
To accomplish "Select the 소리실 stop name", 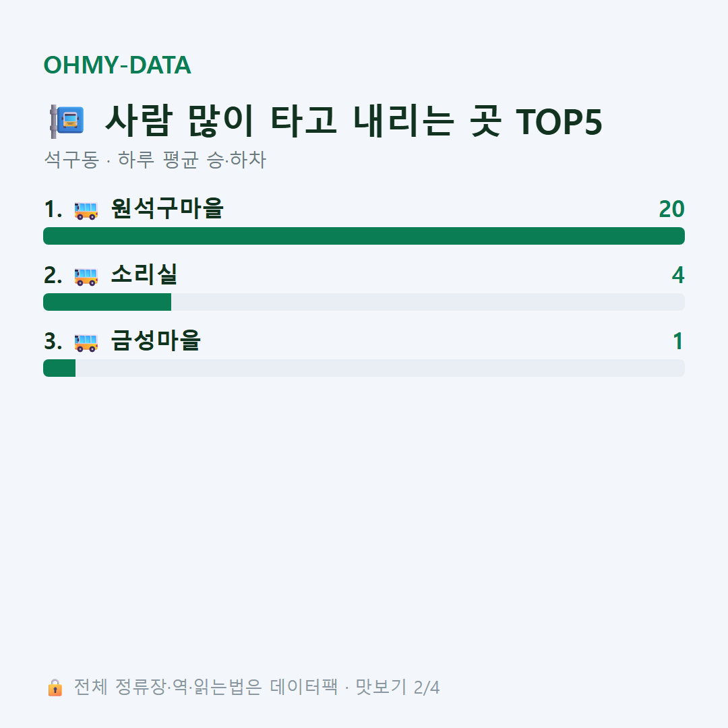I will pyautogui.click(x=144, y=274).
